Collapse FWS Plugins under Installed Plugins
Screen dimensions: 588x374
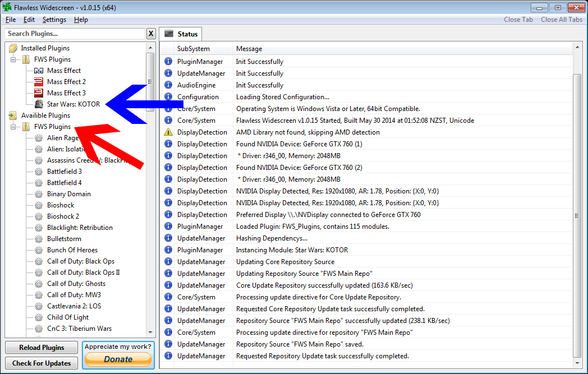pyautogui.click(x=13, y=59)
